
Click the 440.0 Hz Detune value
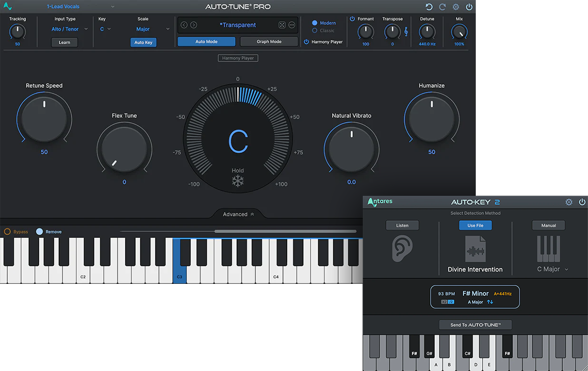[x=427, y=44]
